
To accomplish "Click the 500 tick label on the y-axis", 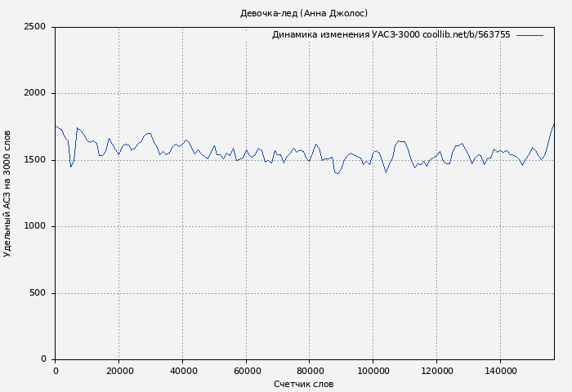I will (x=38, y=293).
